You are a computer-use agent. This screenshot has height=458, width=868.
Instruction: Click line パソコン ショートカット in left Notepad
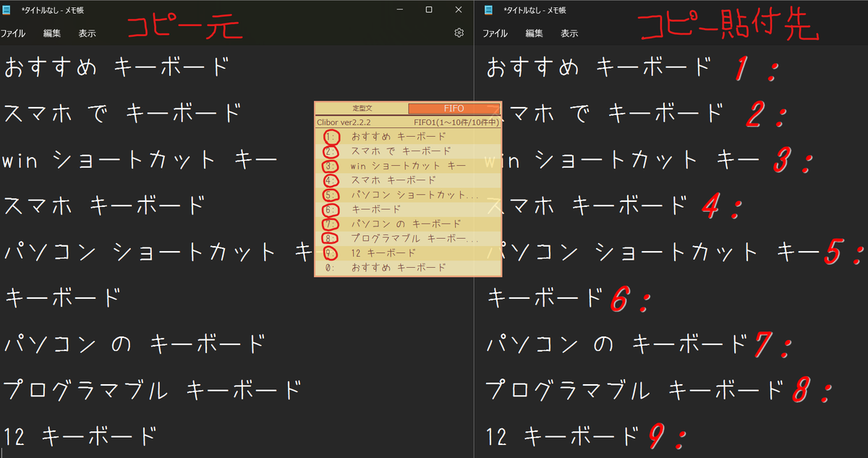click(158, 252)
